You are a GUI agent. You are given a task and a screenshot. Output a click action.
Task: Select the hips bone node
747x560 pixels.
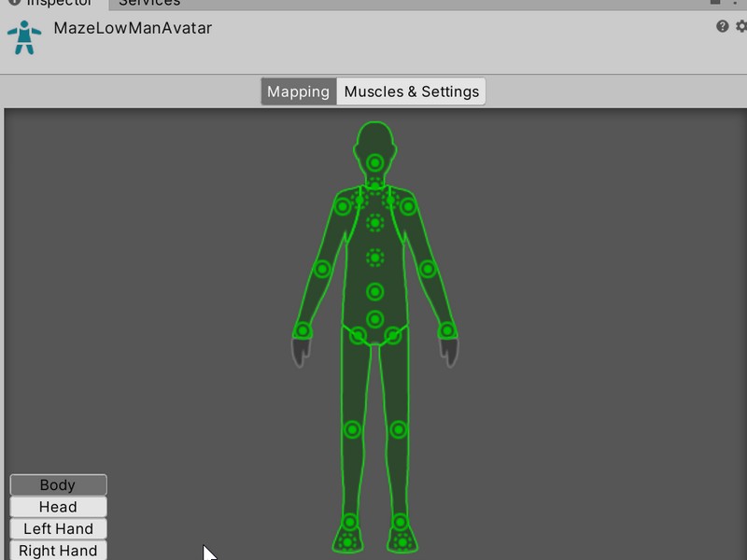click(x=374, y=319)
